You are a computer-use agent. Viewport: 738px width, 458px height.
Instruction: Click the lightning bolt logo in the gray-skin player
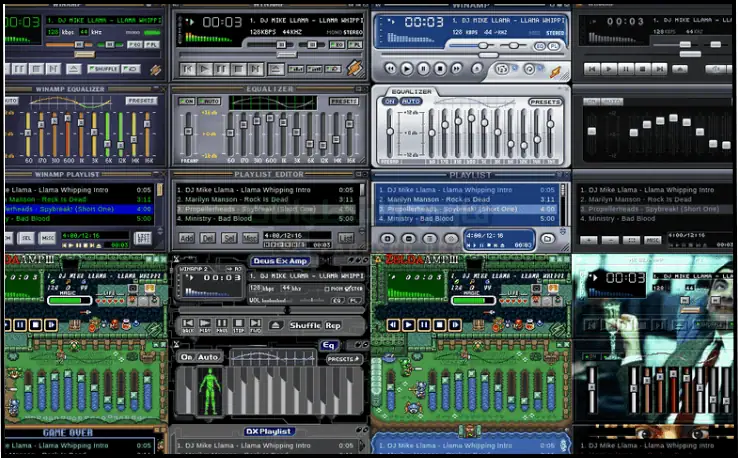click(354, 70)
